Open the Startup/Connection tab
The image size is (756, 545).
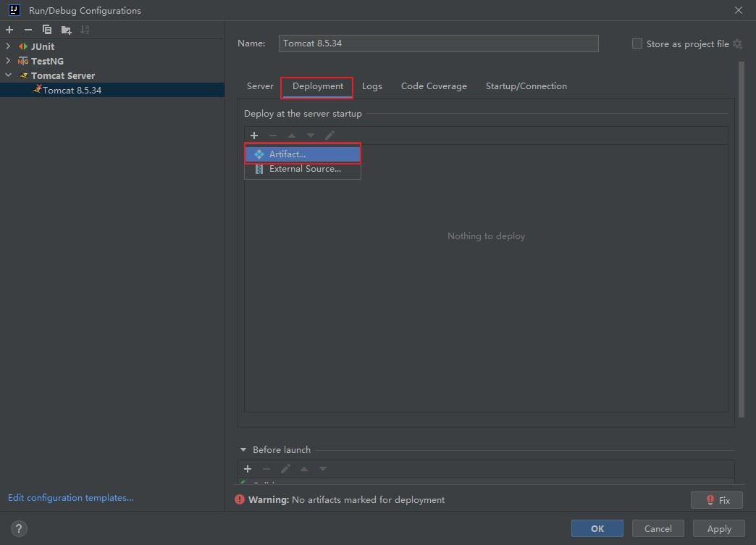(x=526, y=86)
